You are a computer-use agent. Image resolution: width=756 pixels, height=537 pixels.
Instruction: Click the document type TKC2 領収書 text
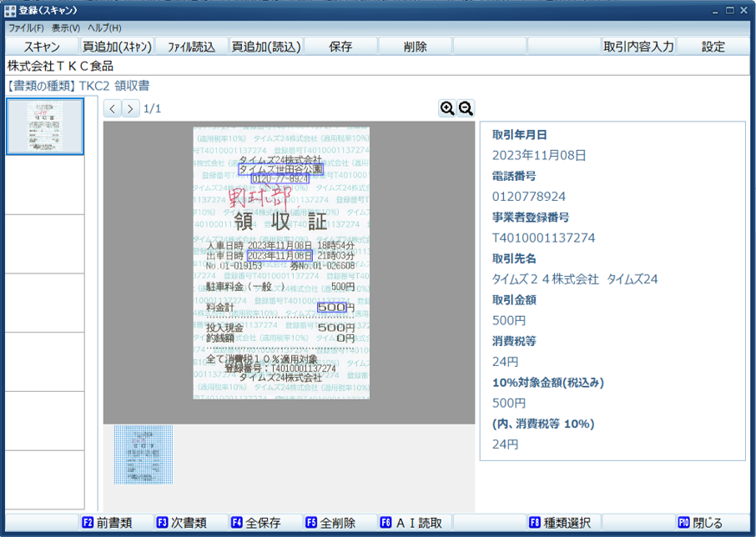pos(114,86)
